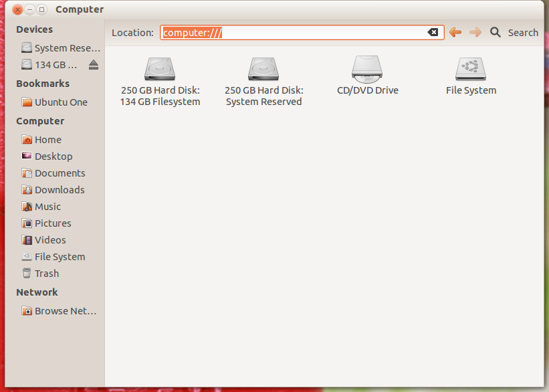Clear the location bar text

(x=433, y=33)
